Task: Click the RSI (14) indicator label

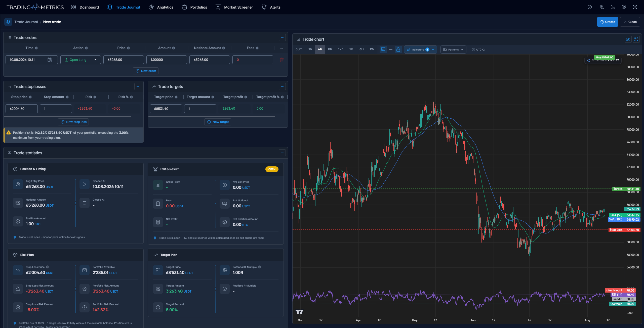Action: 617,295
